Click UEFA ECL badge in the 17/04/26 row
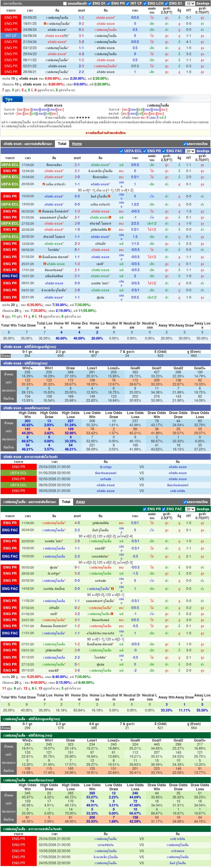 click(10, 165)
